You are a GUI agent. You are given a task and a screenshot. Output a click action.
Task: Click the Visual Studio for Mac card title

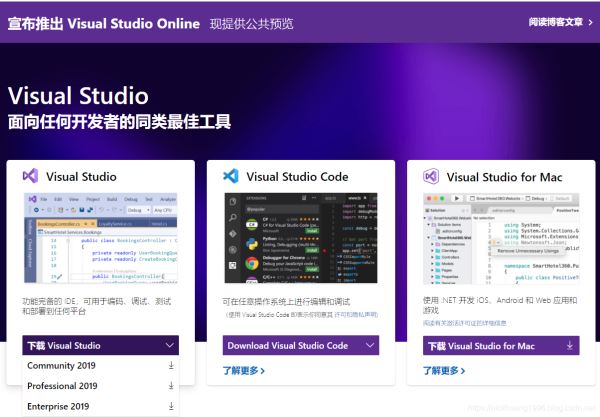click(x=504, y=177)
